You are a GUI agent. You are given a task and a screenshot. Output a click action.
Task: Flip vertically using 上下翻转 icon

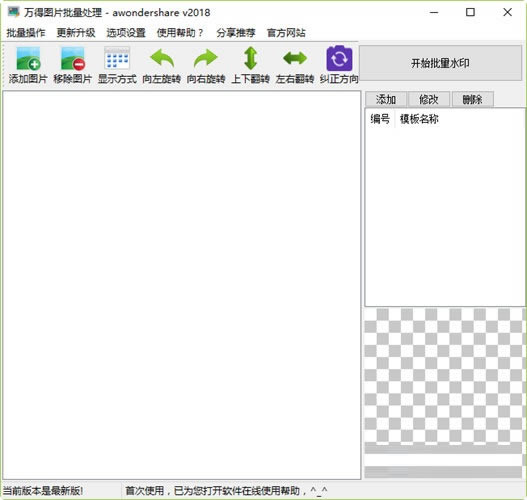[x=251, y=59]
